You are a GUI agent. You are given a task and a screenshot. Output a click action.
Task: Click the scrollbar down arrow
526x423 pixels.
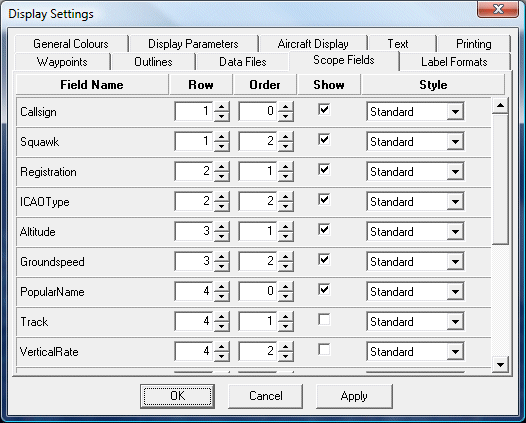[500, 365]
